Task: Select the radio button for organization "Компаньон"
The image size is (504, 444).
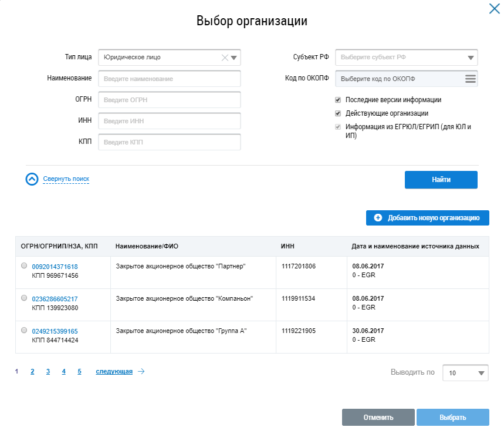Action: (24, 298)
